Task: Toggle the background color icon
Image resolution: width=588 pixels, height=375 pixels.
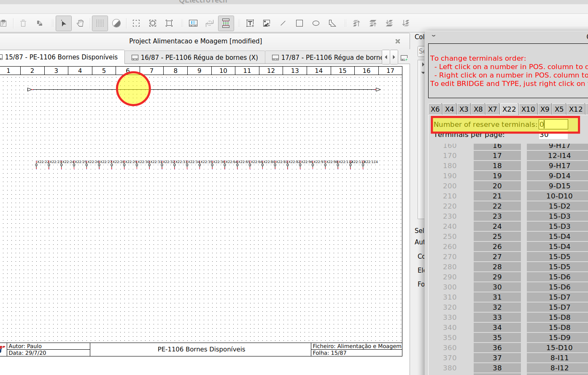Action: tap(116, 24)
